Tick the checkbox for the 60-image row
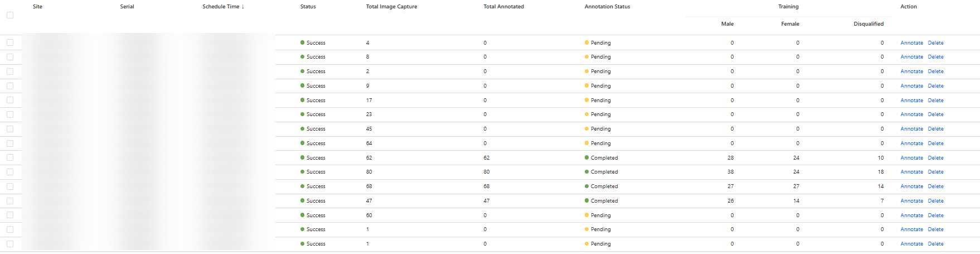This screenshot has width=980, height=254. pos(10,215)
